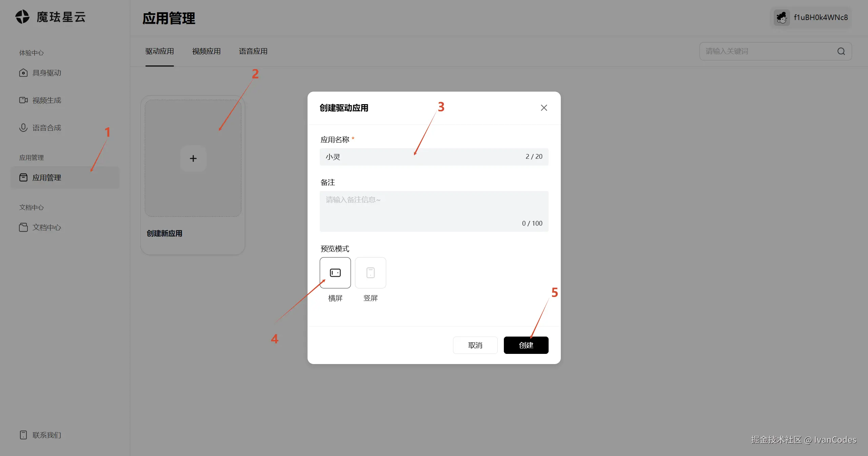
Task: Close the 创建驱动应用 dialog
Action: point(544,108)
